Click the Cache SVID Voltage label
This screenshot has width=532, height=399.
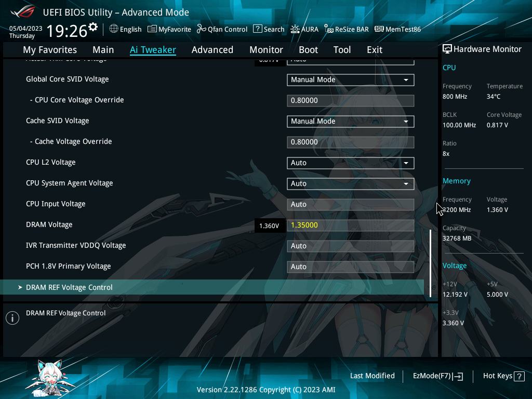click(57, 121)
